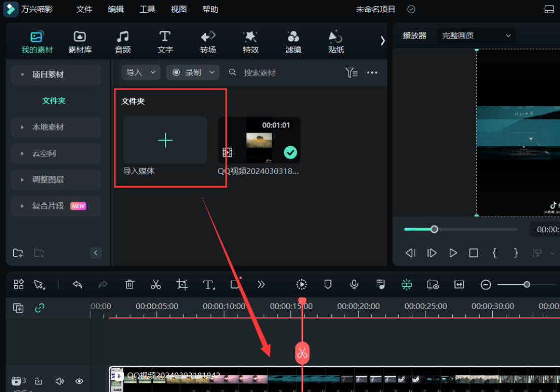
Task: Select the 文件夹 folder item
Action: pos(54,101)
